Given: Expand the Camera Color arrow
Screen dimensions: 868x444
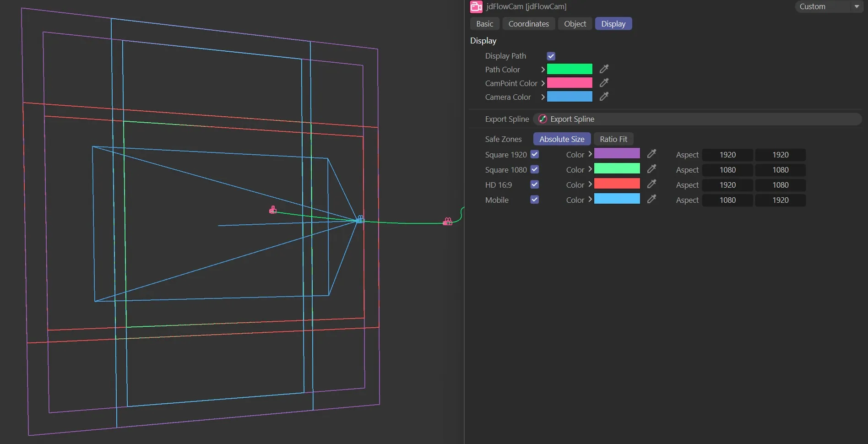Looking at the screenshot, I should pyautogui.click(x=542, y=97).
